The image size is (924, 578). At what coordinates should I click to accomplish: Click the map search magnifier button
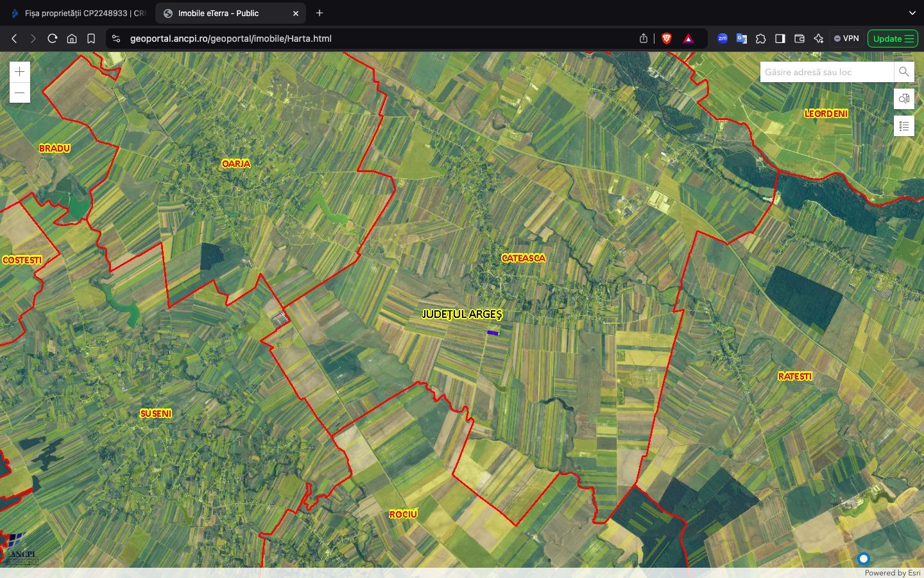point(903,72)
